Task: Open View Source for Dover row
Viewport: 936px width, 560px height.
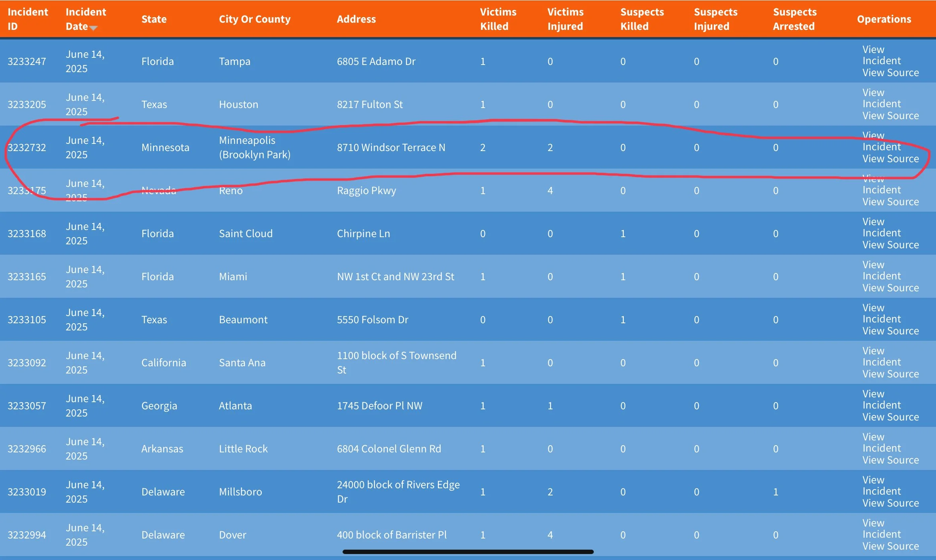Action: point(890,546)
